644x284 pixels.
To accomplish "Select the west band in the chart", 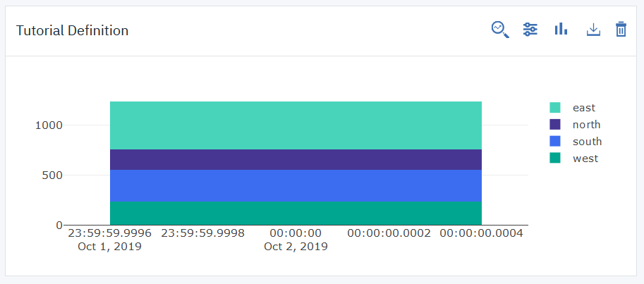I will 296,213.
